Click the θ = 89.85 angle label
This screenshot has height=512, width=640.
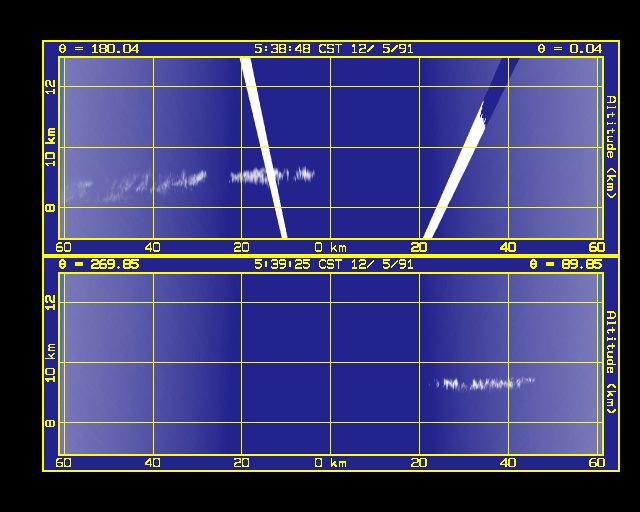click(x=566, y=264)
